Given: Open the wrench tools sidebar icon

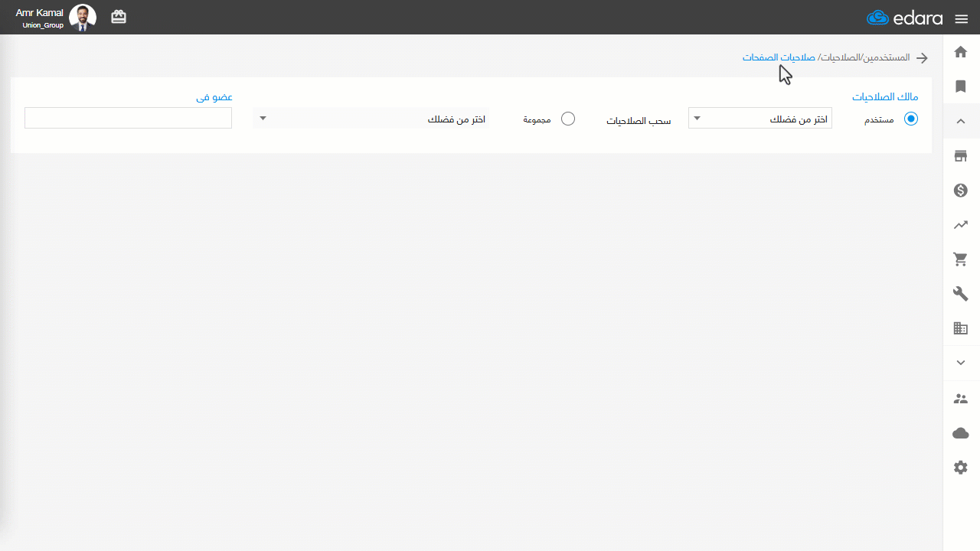Looking at the screenshot, I should [961, 294].
